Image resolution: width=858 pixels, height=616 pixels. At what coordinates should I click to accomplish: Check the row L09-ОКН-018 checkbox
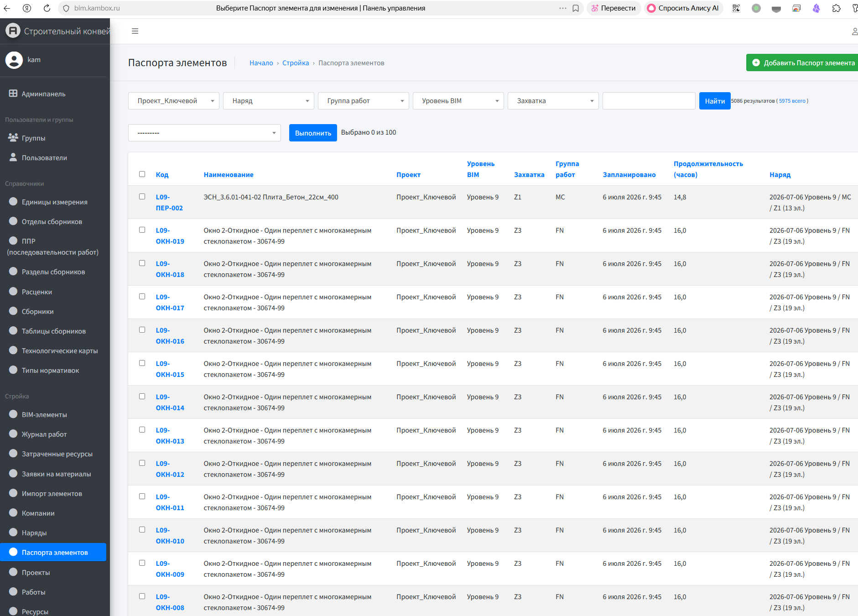[142, 263]
